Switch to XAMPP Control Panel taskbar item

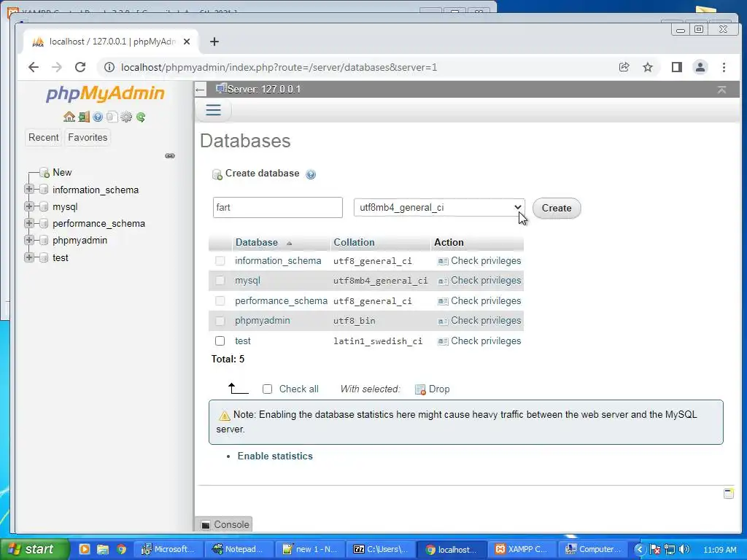tap(522, 549)
